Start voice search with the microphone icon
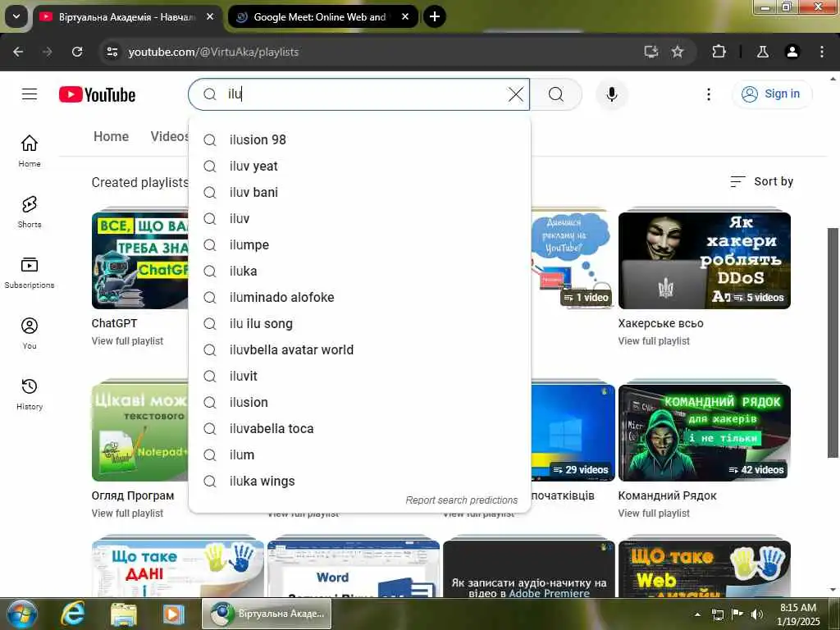This screenshot has width=840, height=630. pyautogui.click(x=611, y=94)
